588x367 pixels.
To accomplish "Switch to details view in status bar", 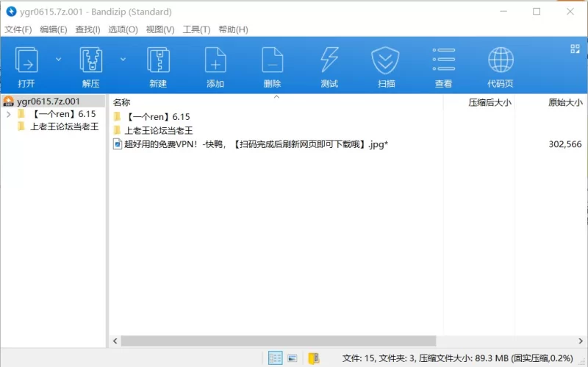I will click(275, 358).
